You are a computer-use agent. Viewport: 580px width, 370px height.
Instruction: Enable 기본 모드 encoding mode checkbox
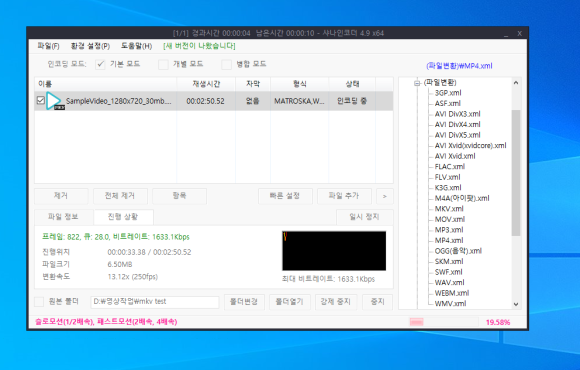click(100, 64)
